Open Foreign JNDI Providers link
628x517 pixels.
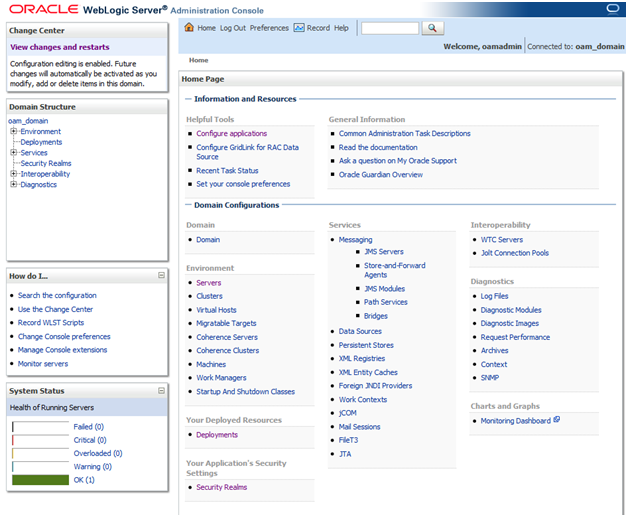(x=375, y=386)
